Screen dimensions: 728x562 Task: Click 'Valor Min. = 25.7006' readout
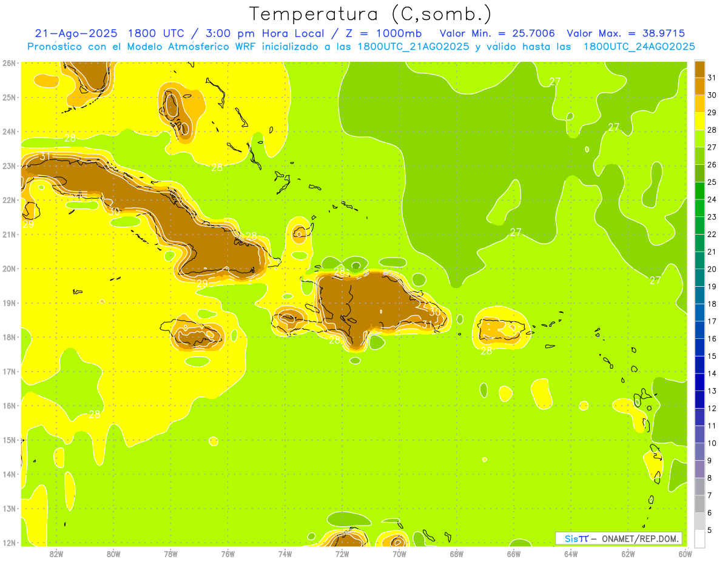[497, 33]
